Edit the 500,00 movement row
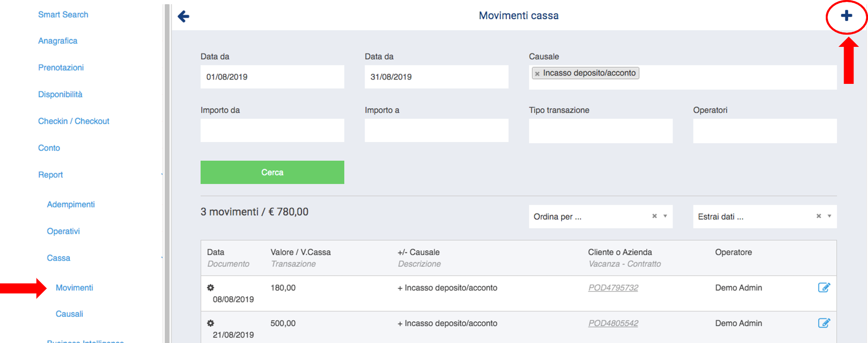 click(x=824, y=323)
